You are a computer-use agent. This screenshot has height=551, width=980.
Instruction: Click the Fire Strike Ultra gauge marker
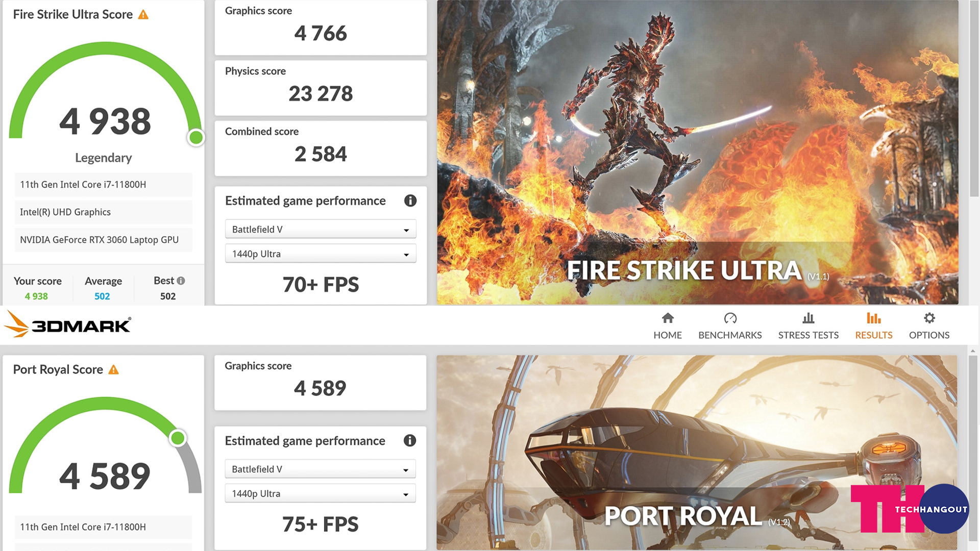tap(196, 137)
